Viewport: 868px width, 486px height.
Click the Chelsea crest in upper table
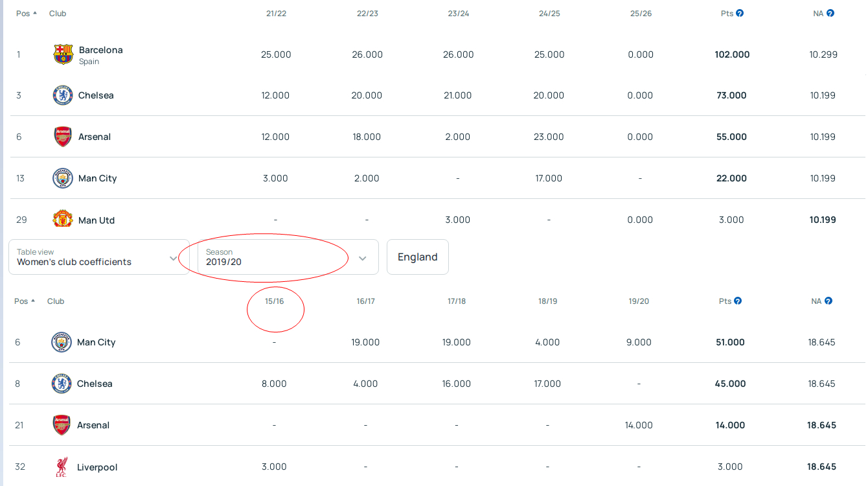pos(63,95)
